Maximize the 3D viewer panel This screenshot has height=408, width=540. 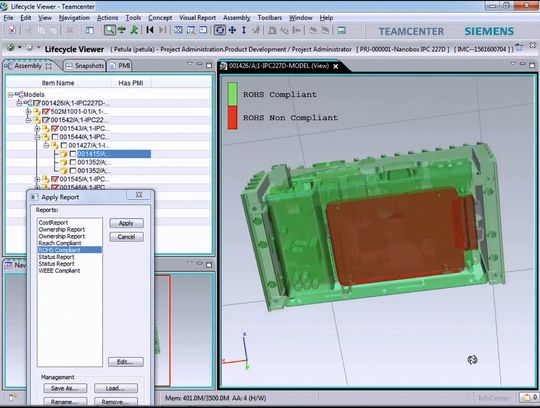532,65
